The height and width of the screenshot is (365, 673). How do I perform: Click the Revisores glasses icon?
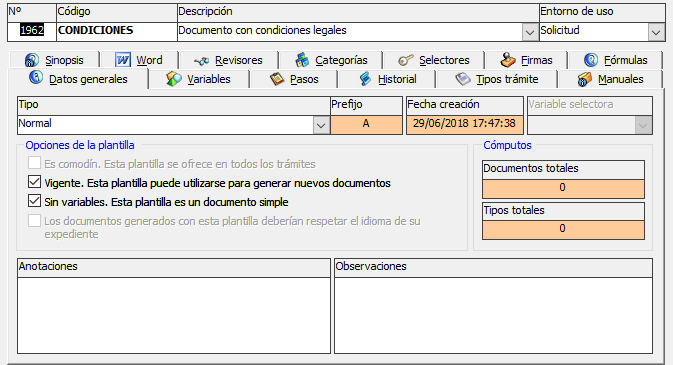(201, 61)
